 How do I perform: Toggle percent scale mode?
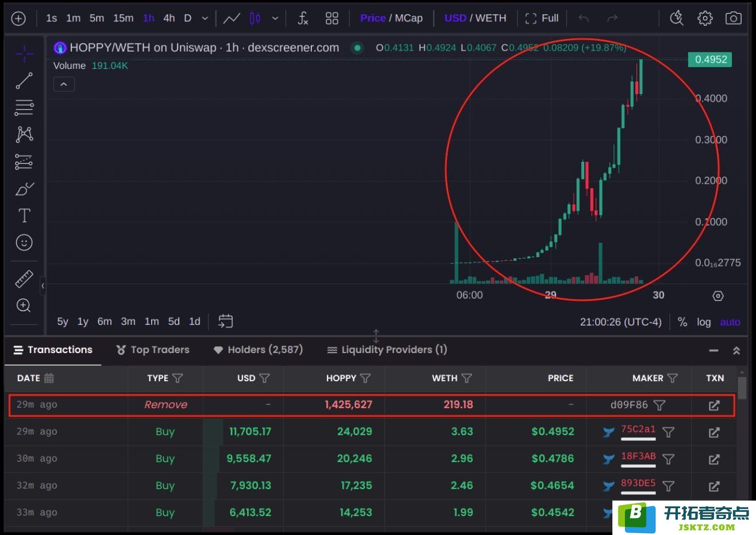pos(682,322)
